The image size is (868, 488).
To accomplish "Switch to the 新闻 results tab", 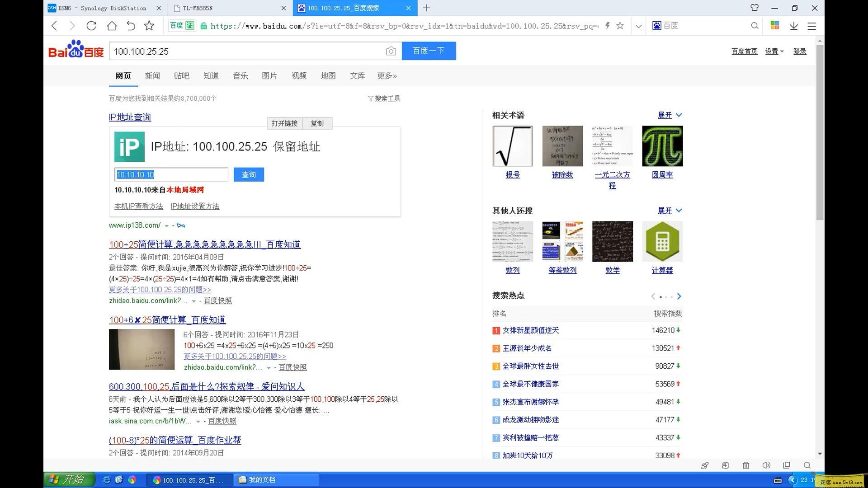I will (x=152, y=75).
